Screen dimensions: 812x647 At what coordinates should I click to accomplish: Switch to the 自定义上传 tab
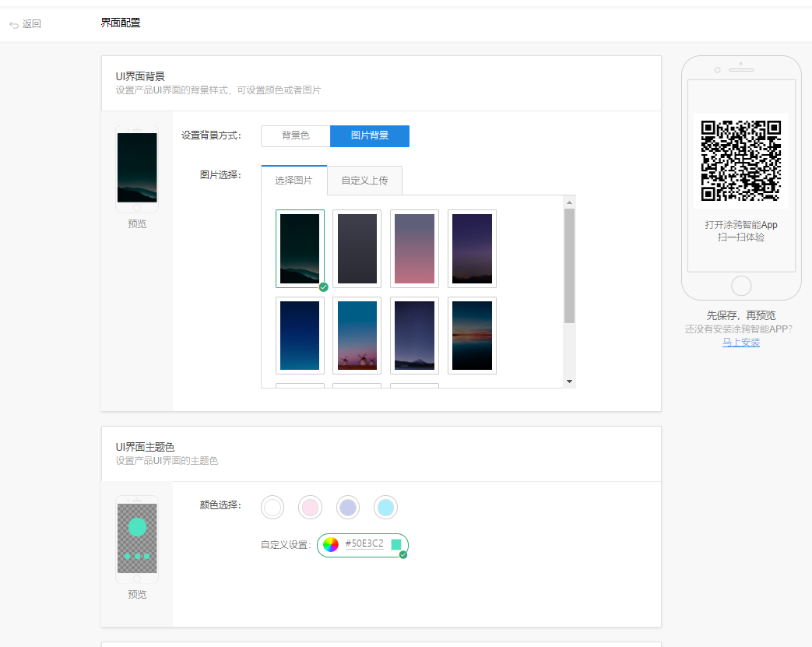coord(364,181)
